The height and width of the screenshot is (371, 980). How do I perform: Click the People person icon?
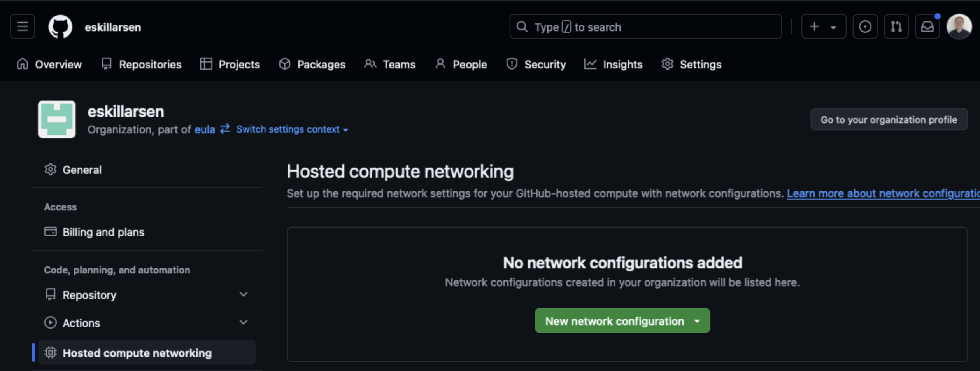coord(440,64)
